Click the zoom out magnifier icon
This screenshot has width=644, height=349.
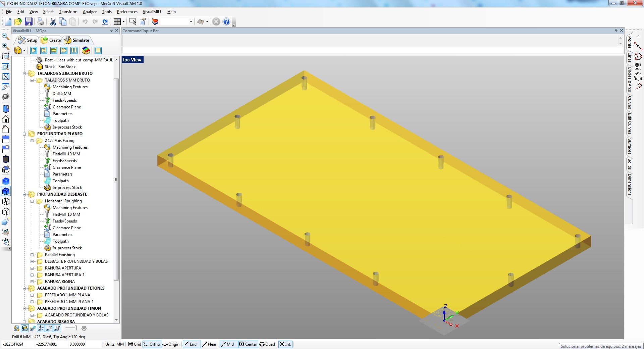tap(5, 36)
